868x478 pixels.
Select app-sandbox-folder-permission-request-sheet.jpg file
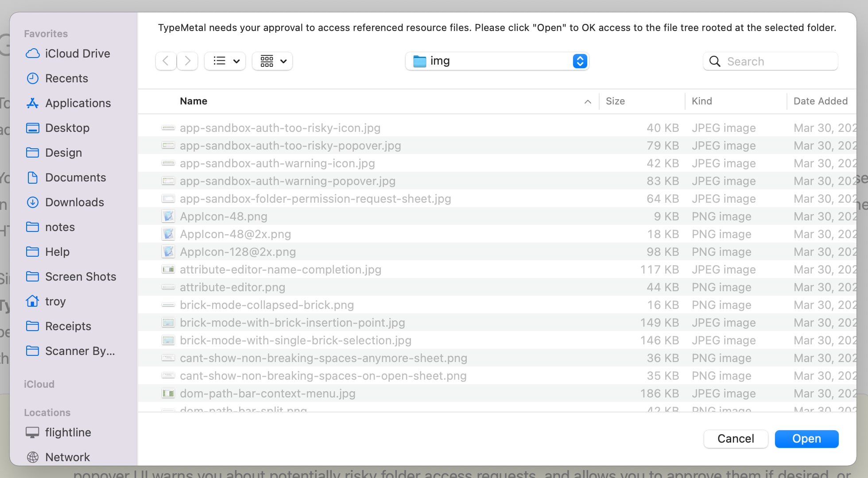[497, 199]
